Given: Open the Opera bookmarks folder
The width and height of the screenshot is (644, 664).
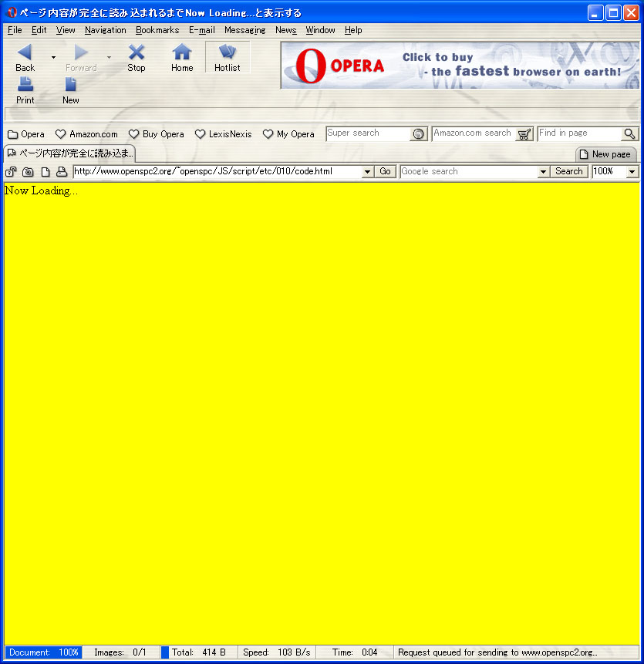Looking at the screenshot, I should click(x=25, y=134).
